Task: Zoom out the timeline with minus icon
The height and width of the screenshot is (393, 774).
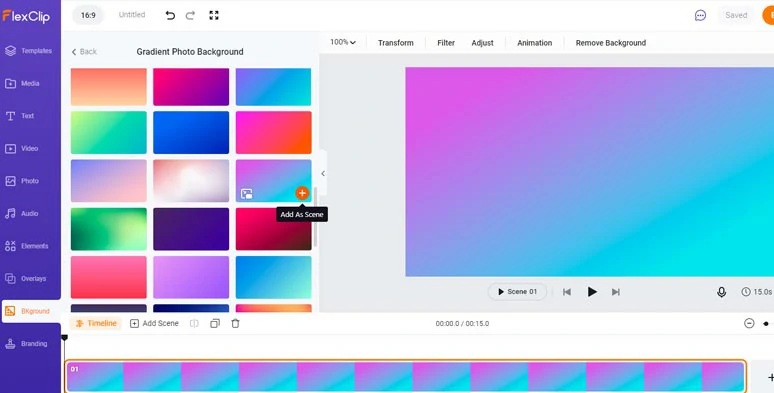Action: point(749,323)
